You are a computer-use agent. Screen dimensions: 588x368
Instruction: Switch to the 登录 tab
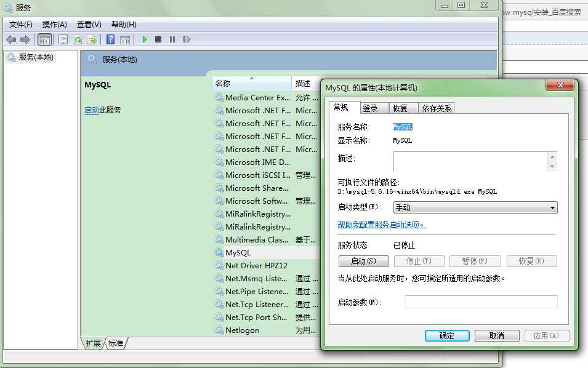pyautogui.click(x=374, y=108)
